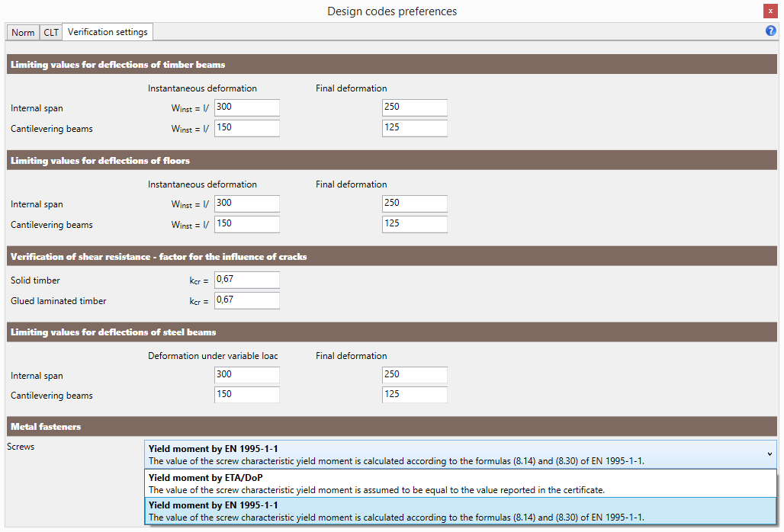The width and height of the screenshot is (784, 532).
Task: Switch to the Norm tab
Action: click(x=23, y=33)
